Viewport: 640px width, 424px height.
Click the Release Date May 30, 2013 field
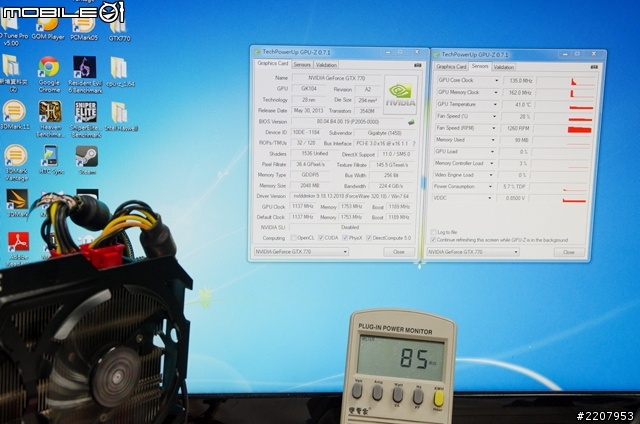(309, 111)
